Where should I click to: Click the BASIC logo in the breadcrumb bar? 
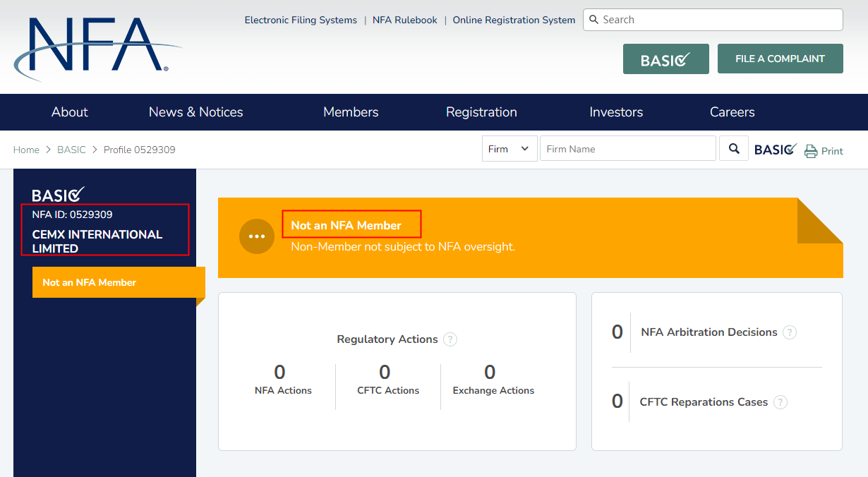click(x=776, y=150)
